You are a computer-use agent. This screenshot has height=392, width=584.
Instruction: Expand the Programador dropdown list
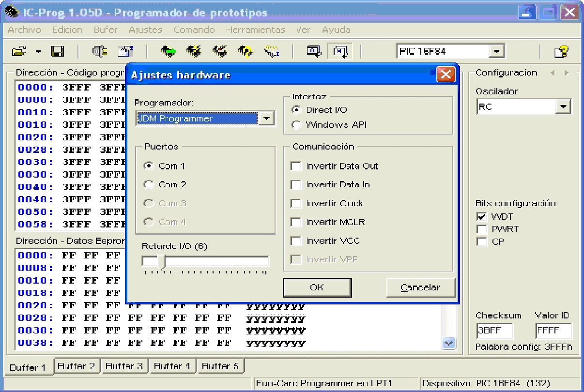[x=266, y=118]
